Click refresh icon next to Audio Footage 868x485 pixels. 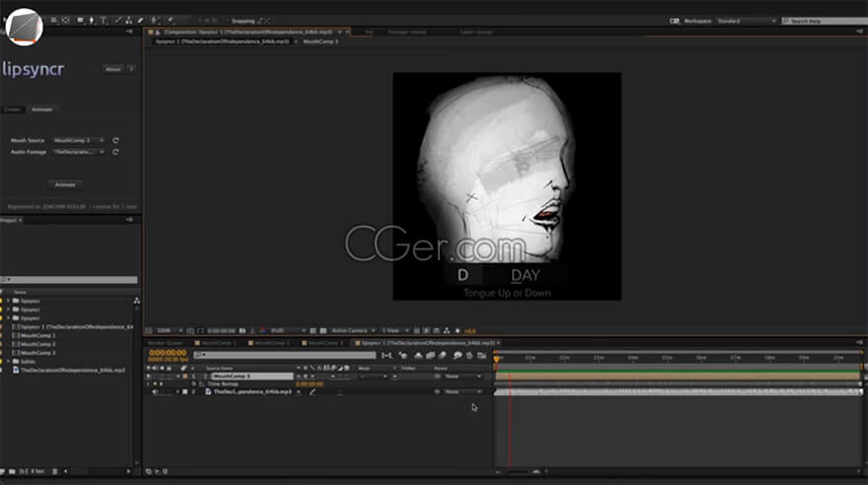[x=115, y=153]
